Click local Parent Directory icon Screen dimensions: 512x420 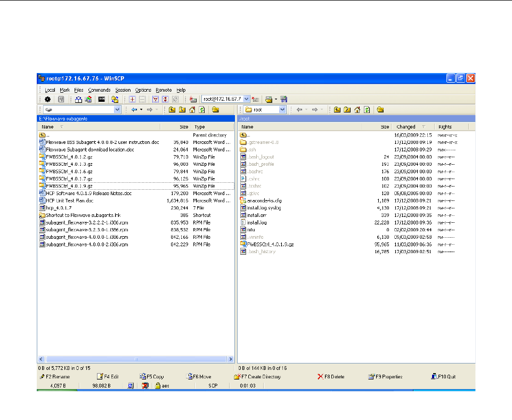click(172, 110)
